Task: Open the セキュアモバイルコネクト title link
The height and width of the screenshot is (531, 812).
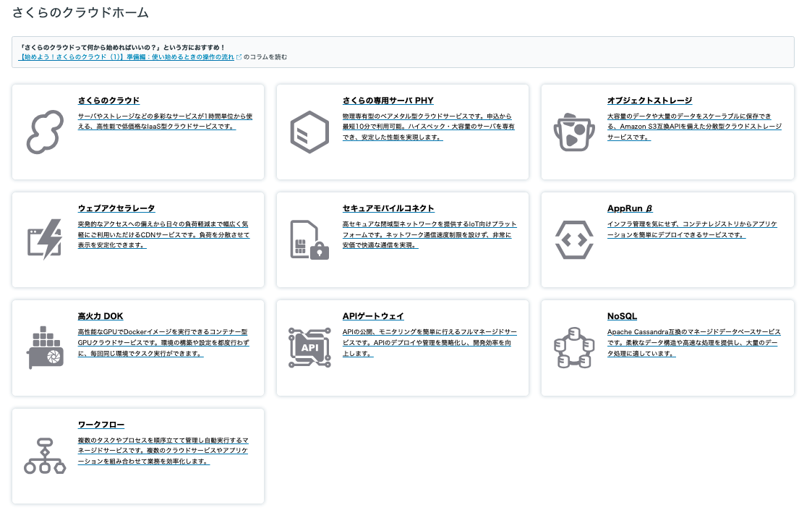Action: [x=388, y=208]
